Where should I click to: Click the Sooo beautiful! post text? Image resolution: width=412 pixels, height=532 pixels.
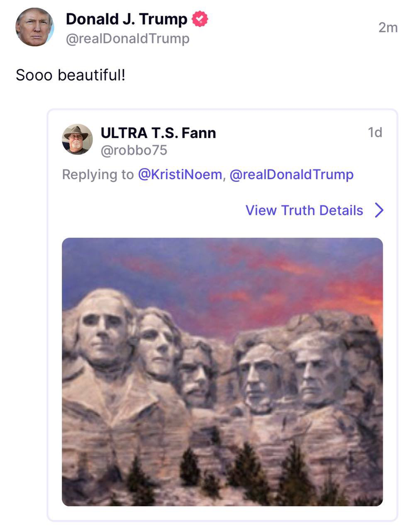[x=71, y=75]
